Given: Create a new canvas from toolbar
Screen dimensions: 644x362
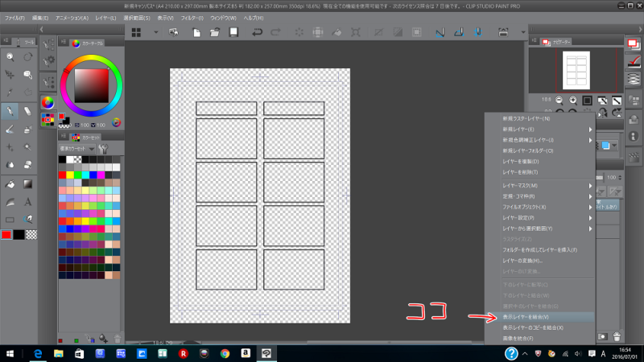Looking at the screenshot, I should [196, 32].
